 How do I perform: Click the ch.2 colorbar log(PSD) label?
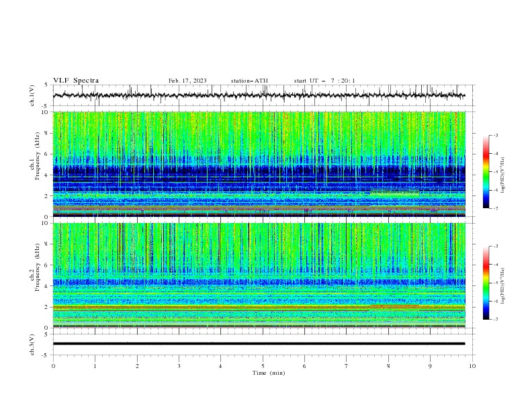point(503,285)
